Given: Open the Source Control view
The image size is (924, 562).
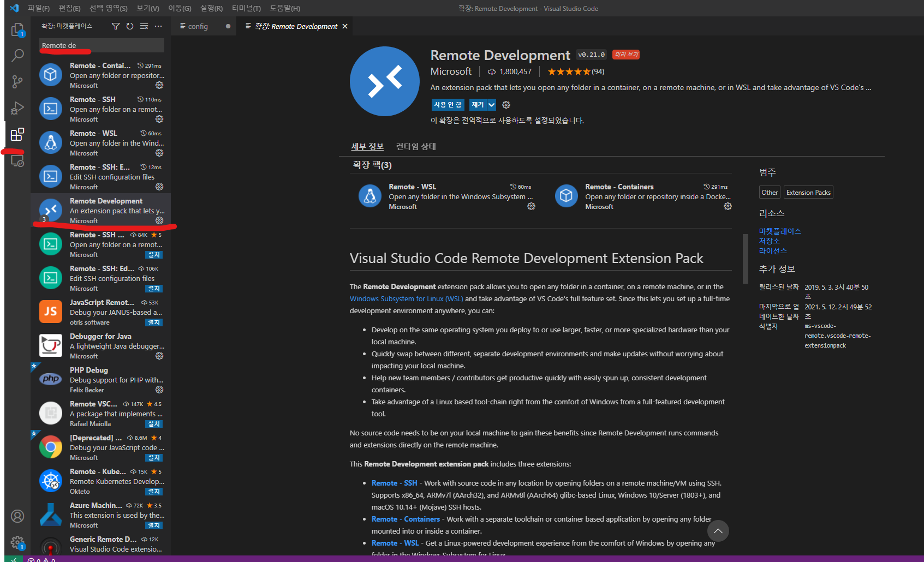Looking at the screenshot, I should (17, 82).
